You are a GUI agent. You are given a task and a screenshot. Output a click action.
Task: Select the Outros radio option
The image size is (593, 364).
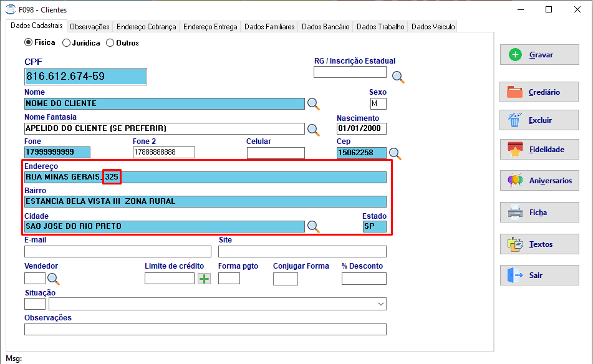click(x=110, y=43)
